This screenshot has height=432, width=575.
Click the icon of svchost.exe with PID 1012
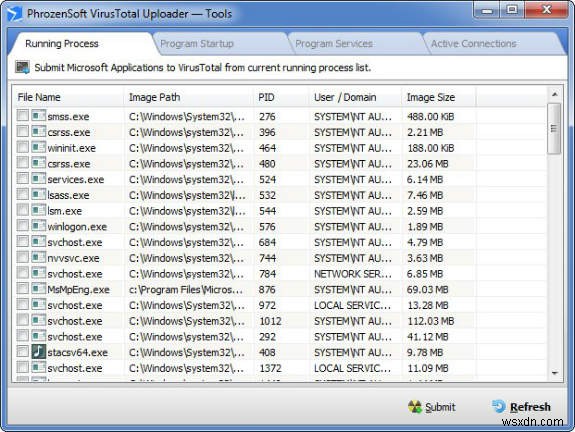coord(39,321)
